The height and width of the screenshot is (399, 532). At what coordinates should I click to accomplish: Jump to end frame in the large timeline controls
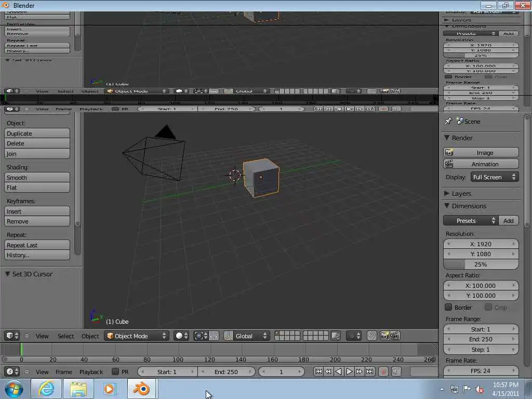tap(369, 371)
